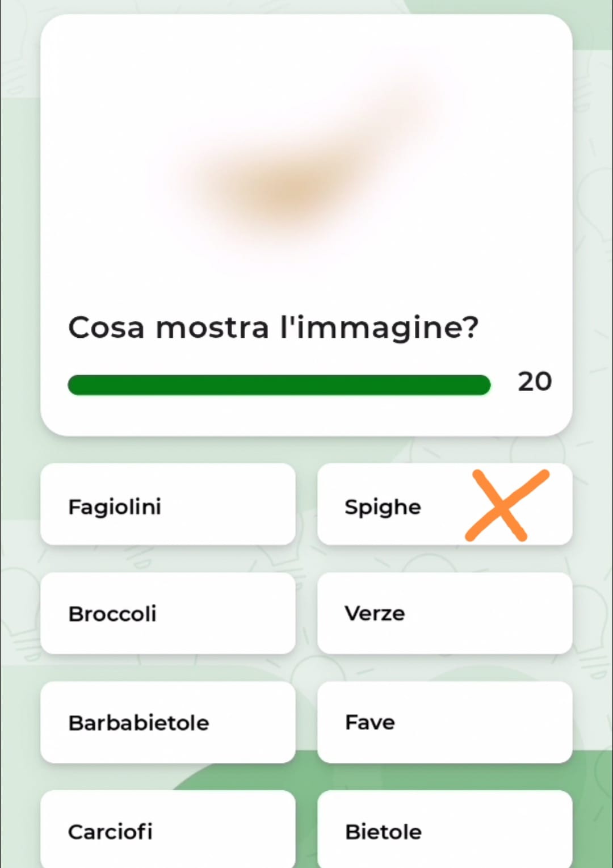Screen dimensions: 613x868
Task: Click the word 'Cosa' in the question
Action: click(106, 328)
